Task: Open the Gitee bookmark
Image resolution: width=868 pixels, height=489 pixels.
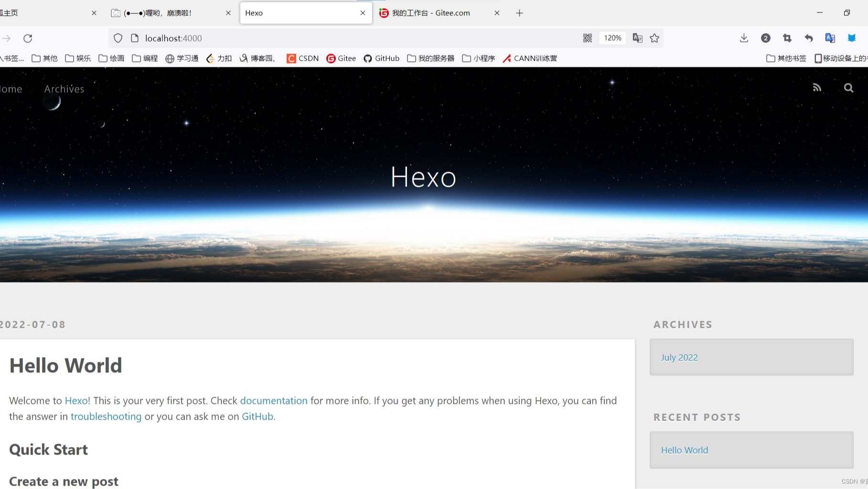Action: [341, 58]
